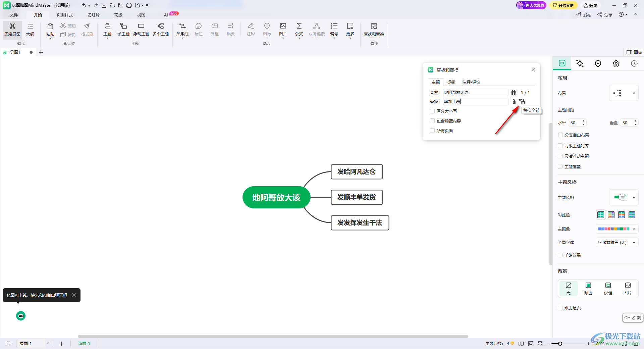
Task: Insert a Summary (概要)
Action: 231,30
